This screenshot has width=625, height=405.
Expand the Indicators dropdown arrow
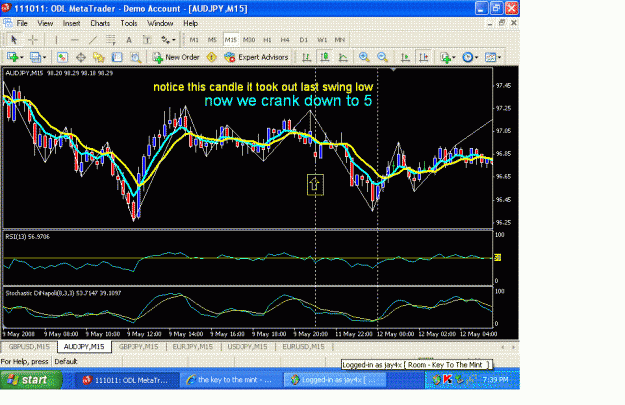[454, 58]
